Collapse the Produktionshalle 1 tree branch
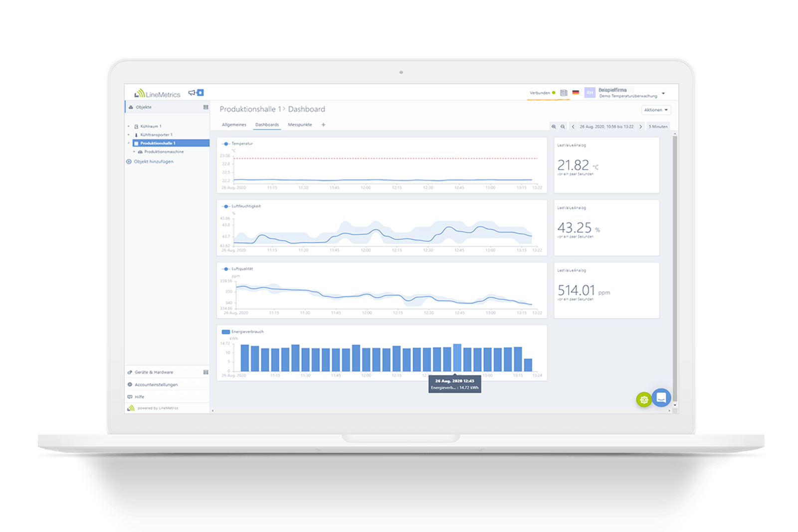Viewport: 798px width, 532px height. 128,143
